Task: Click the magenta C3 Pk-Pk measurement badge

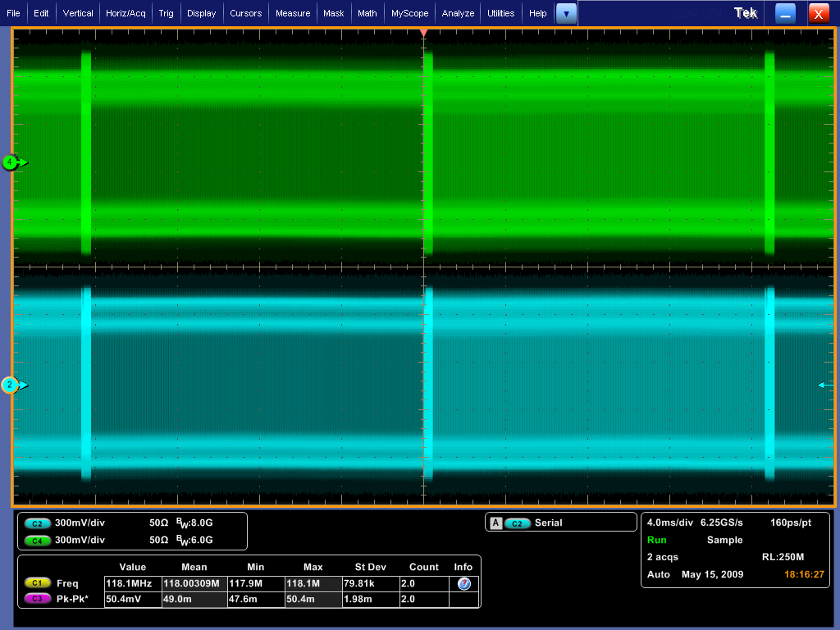Action: (38, 600)
